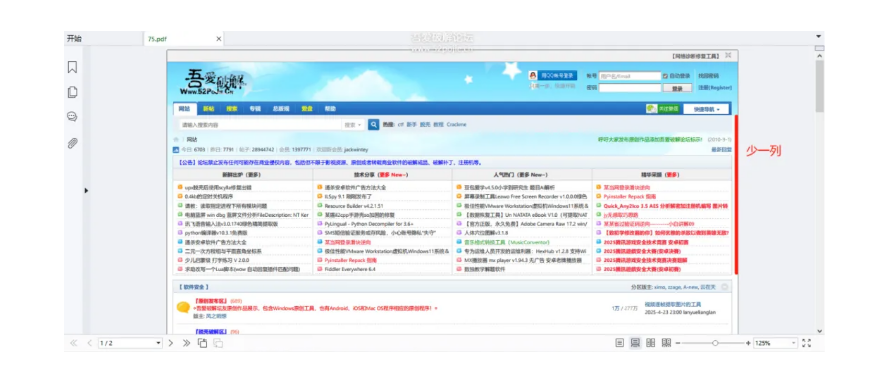Select single page view icon
Screen dimensions: 871x367
620,343
